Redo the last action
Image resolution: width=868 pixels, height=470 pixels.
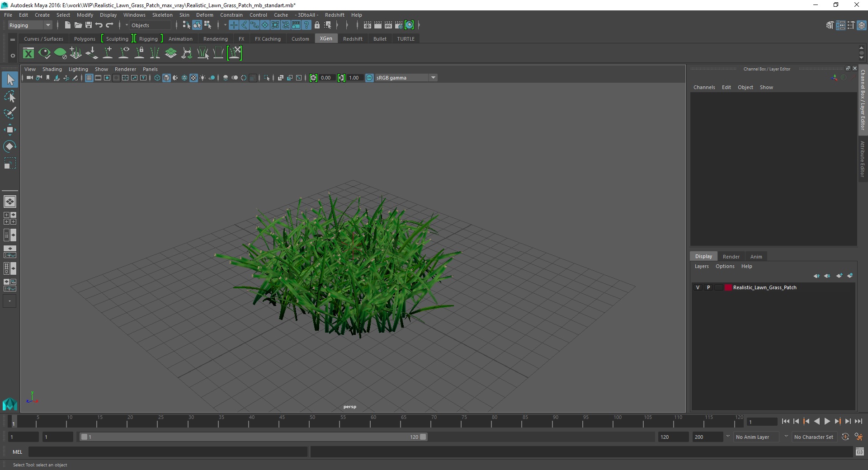coord(109,25)
